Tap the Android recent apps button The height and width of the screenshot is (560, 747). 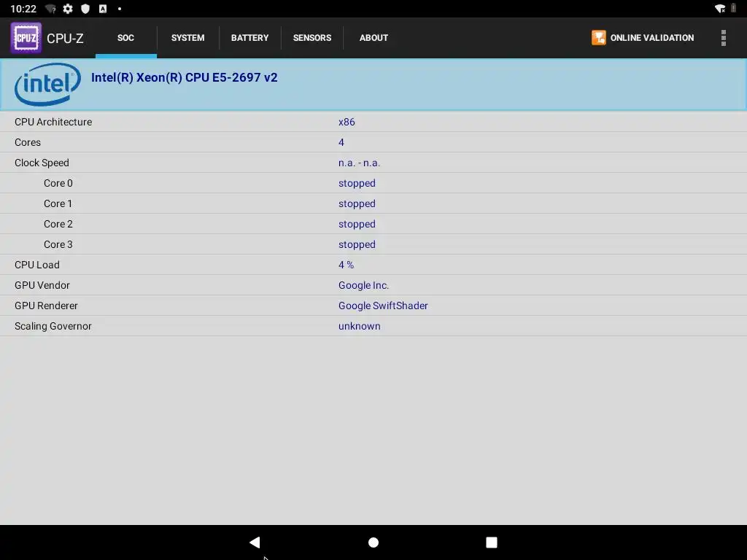click(491, 542)
